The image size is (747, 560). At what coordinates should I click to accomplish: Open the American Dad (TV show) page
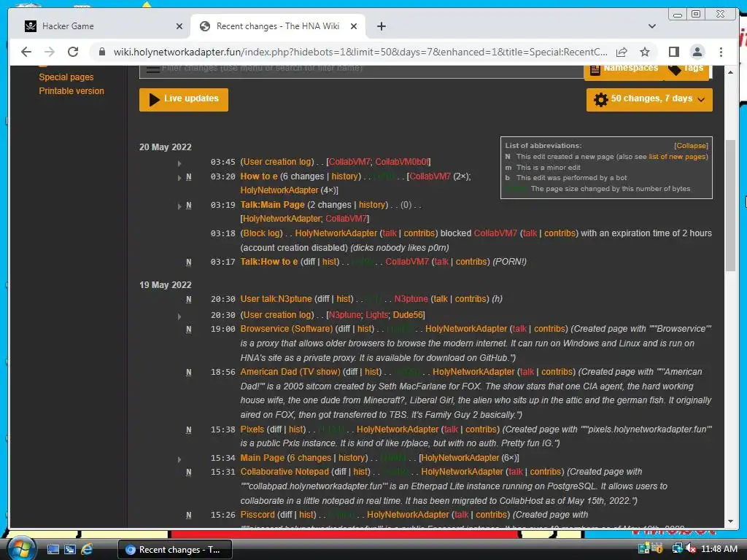[290, 372]
